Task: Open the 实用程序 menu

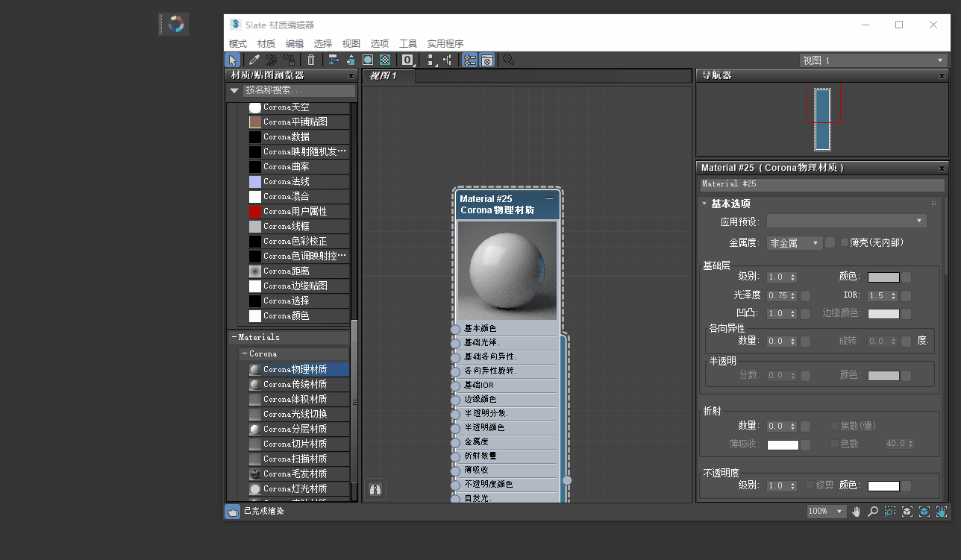Action: pyautogui.click(x=445, y=44)
